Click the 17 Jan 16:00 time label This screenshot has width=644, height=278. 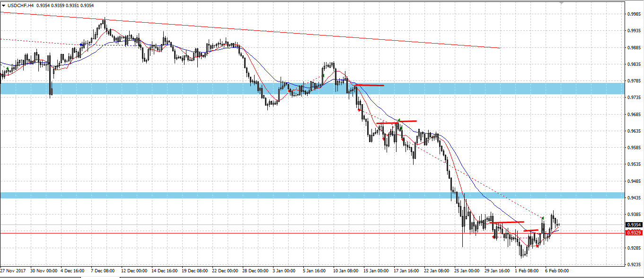coord(406,271)
